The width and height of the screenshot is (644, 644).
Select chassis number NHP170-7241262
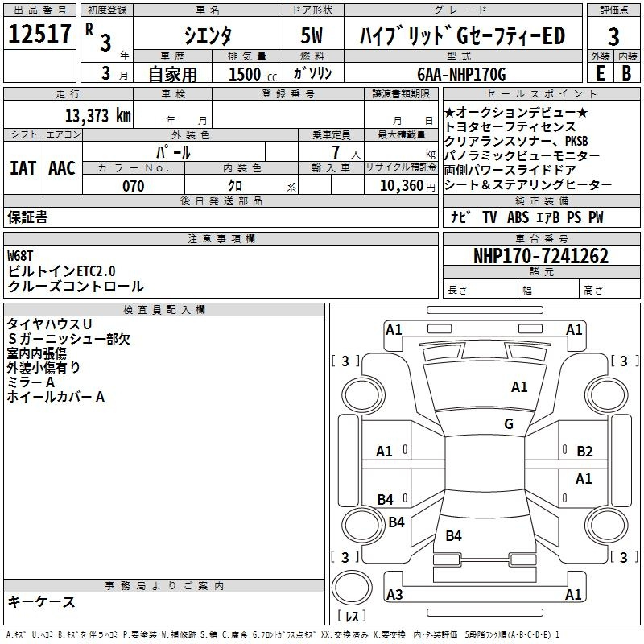(x=540, y=257)
